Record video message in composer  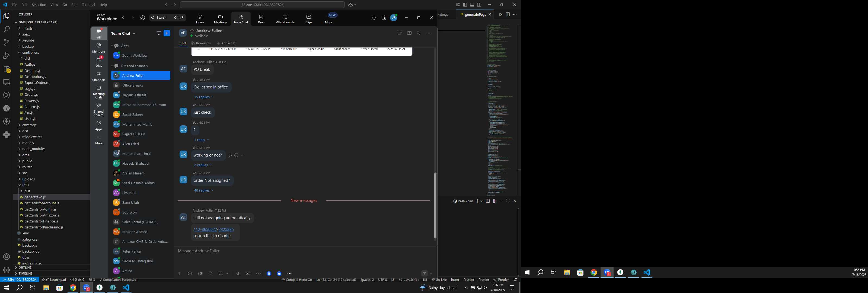click(248, 273)
